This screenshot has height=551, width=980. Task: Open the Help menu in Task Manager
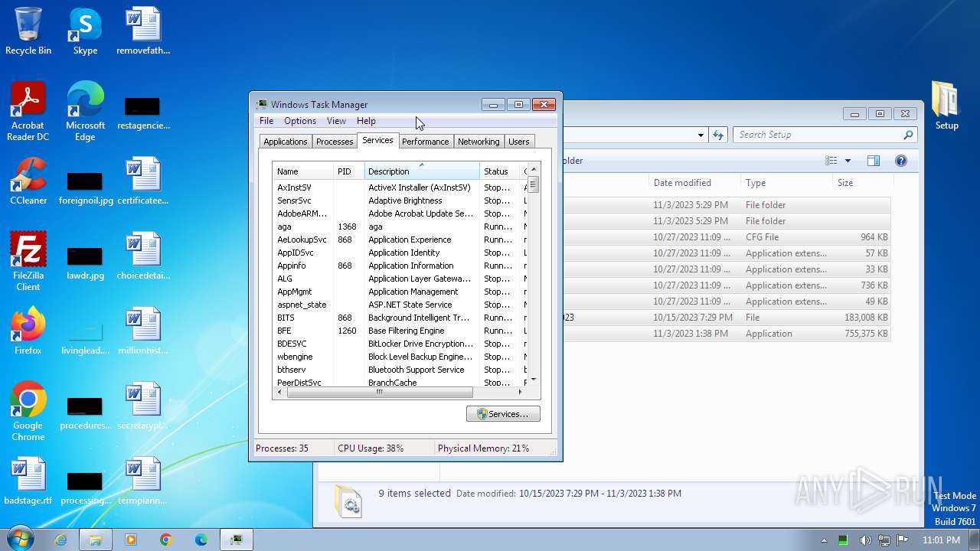(x=366, y=121)
